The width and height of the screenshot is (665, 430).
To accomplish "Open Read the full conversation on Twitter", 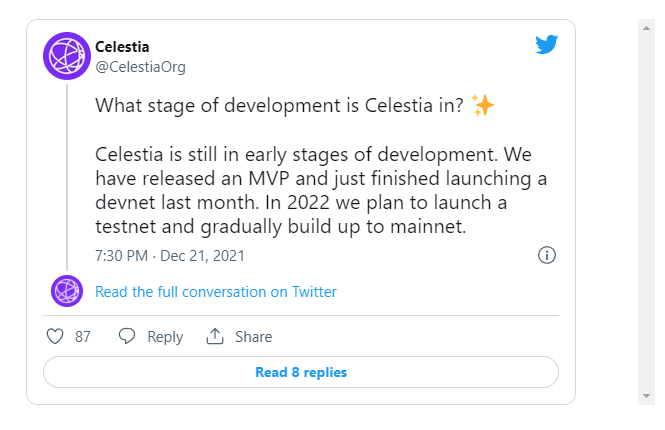I will 215,292.
